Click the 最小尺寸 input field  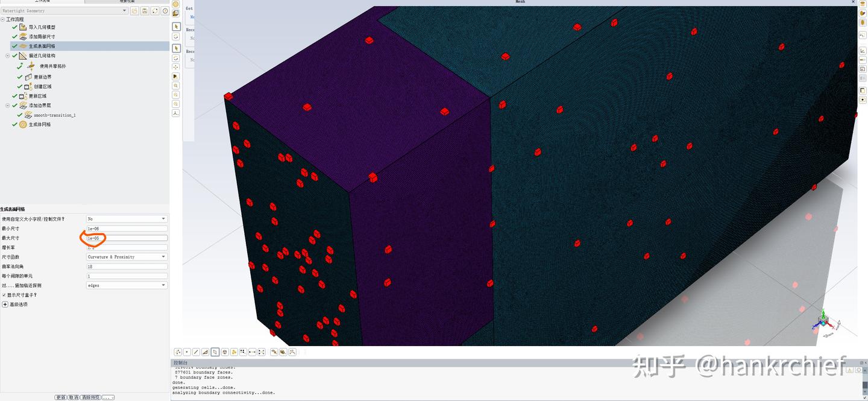(127, 229)
